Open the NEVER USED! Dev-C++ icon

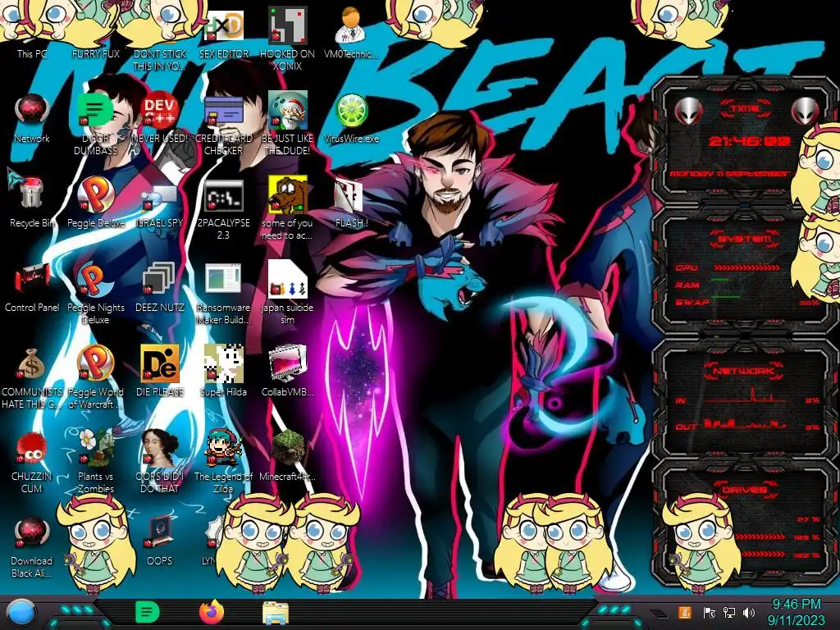click(x=160, y=111)
